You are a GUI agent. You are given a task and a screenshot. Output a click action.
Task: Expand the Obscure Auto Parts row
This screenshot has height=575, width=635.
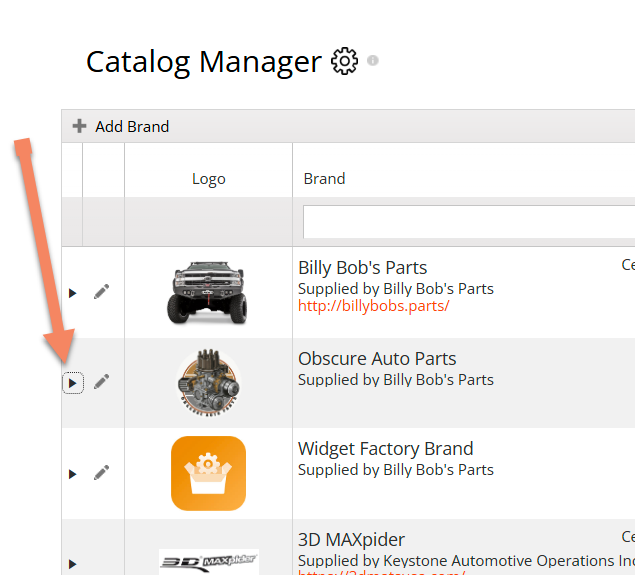73,383
